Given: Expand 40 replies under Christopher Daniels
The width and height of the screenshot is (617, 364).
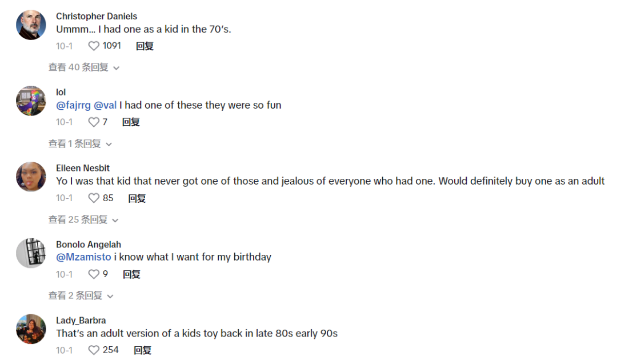Looking at the screenshot, I should (x=84, y=67).
